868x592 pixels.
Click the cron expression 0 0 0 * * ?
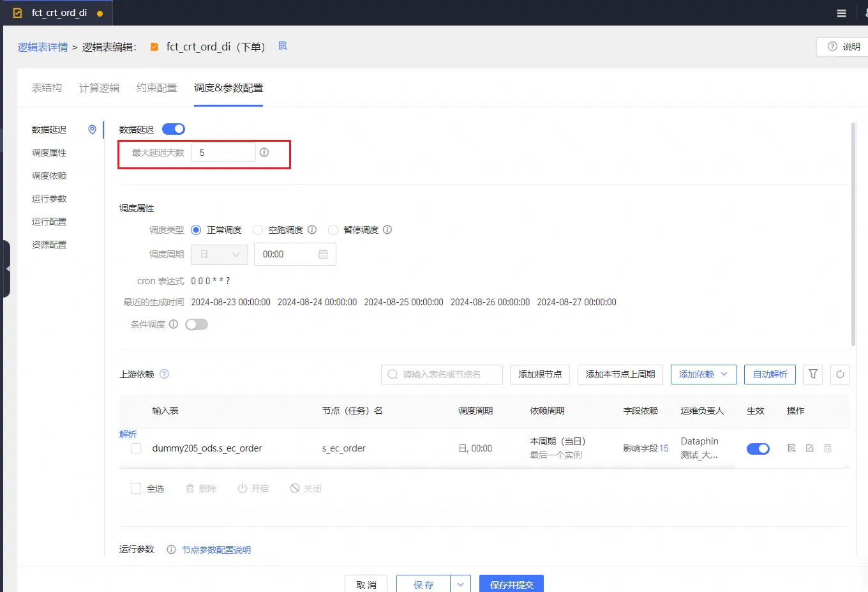[x=211, y=281]
